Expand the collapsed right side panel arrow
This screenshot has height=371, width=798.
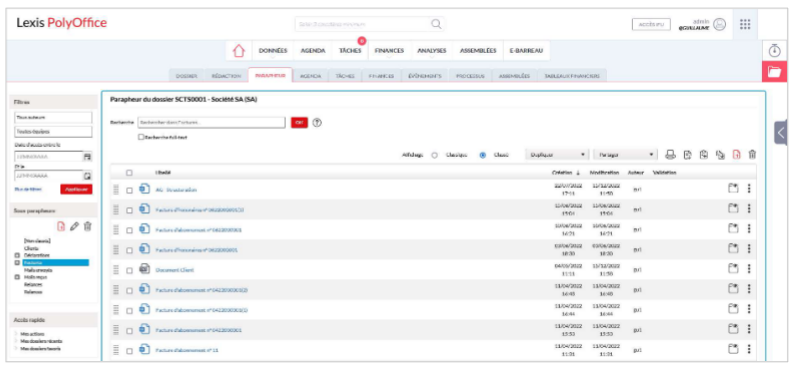[781, 133]
